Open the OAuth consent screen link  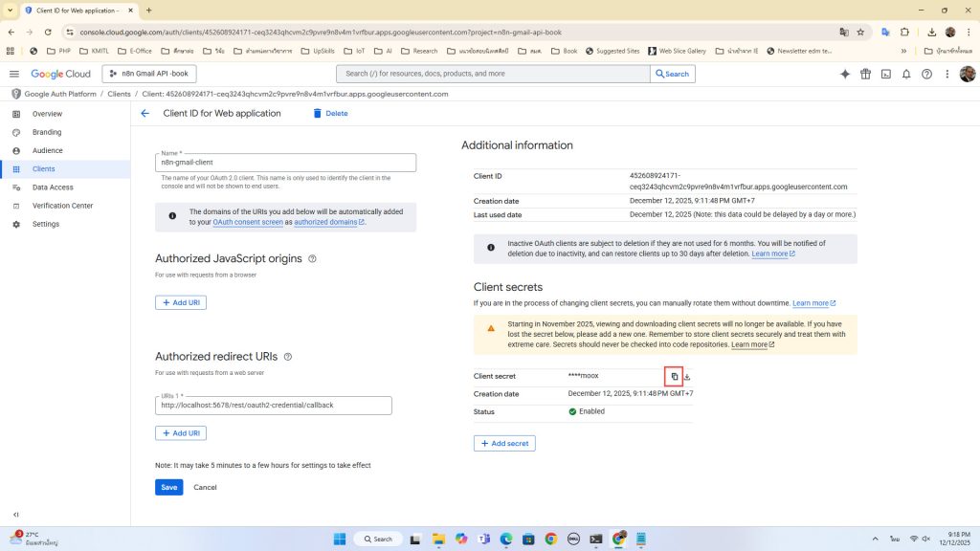[x=248, y=222]
